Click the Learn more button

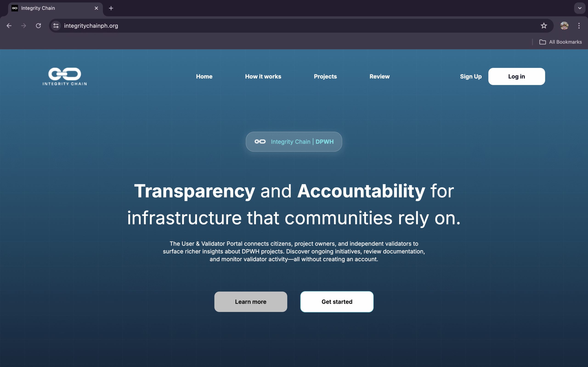pyautogui.click(x=251, y=302)
